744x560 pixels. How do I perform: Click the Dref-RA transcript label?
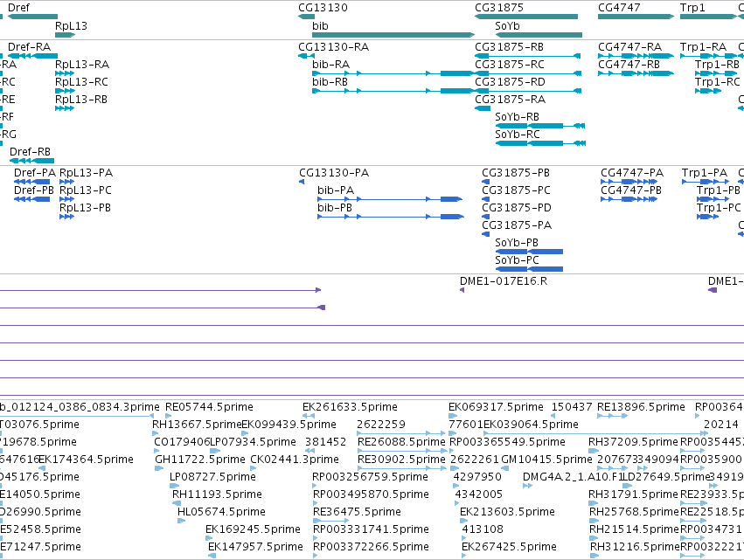click(30, 46)
